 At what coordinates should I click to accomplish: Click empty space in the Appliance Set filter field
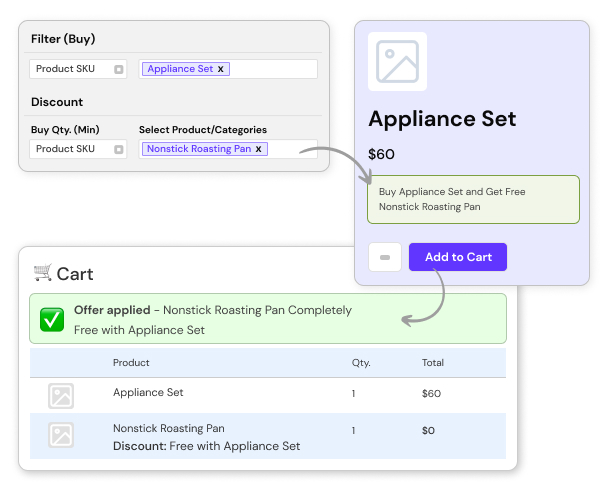[x=275, y=69]
